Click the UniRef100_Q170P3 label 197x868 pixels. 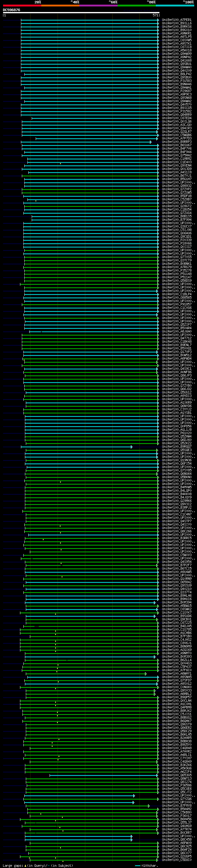point(177,352)
